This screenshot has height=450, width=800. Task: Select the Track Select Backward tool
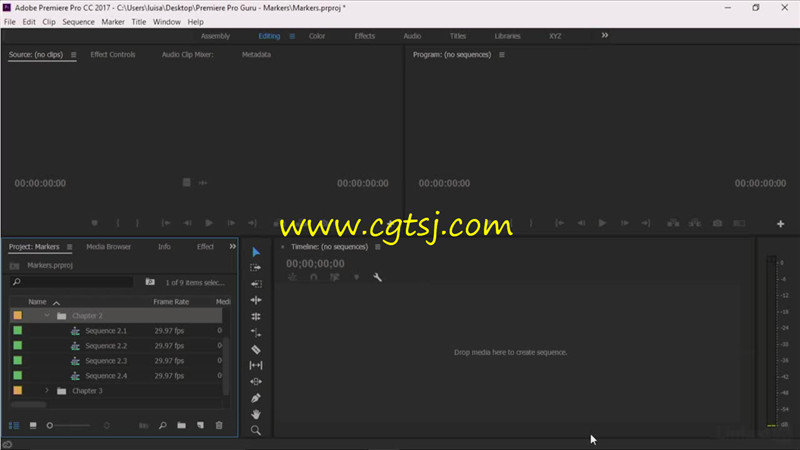256,284
